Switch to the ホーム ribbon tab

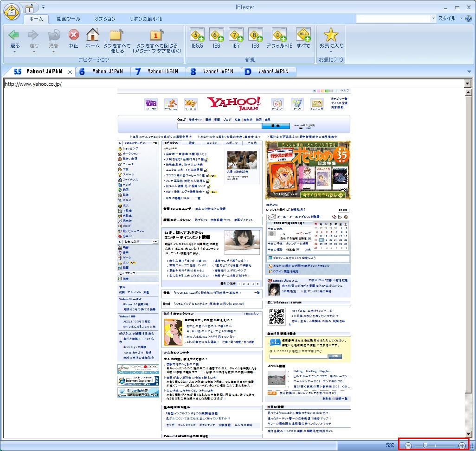click(36, 19)
